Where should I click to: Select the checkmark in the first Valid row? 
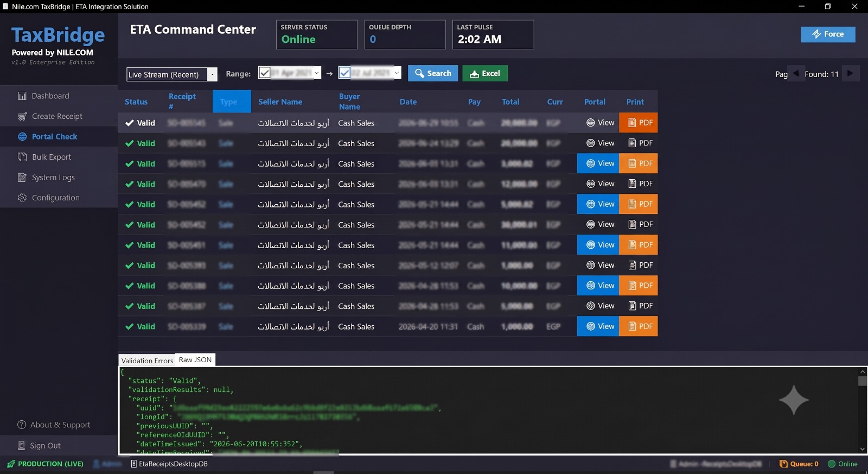pyautogui.click(x=130, y=123)
